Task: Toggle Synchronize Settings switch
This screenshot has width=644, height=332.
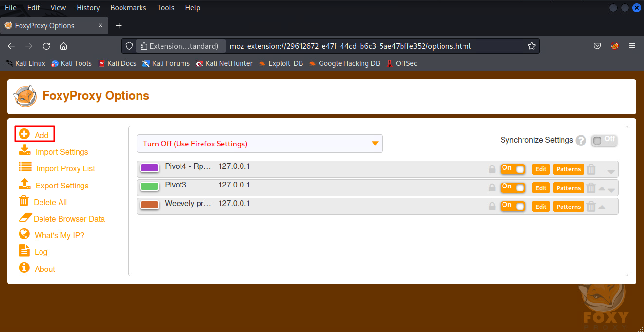Action: (604, 141)
